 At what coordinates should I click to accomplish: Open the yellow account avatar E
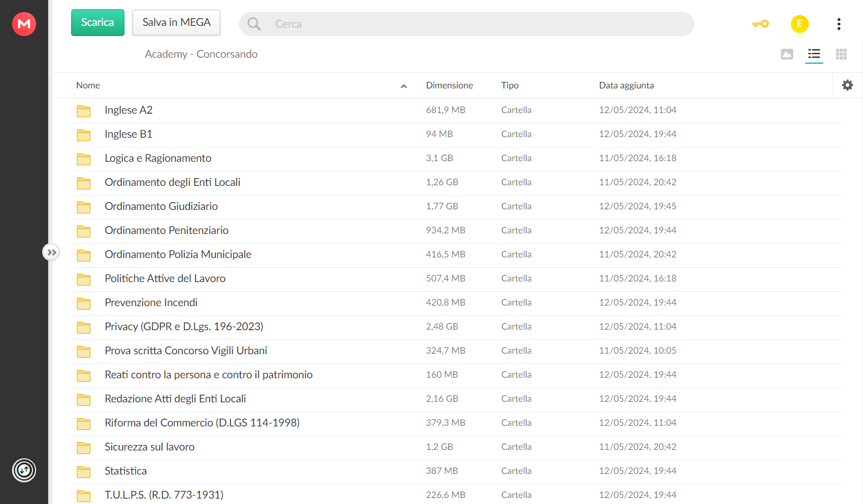pos(799,24)
